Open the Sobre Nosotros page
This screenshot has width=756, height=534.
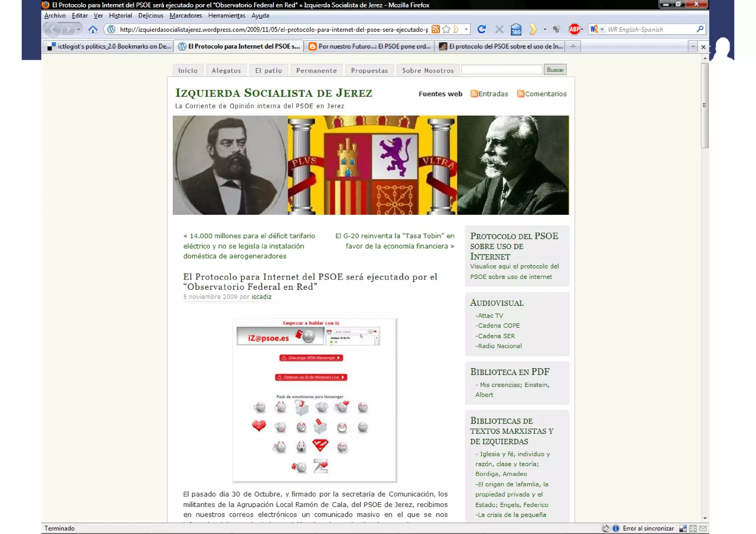coord(428,70)
